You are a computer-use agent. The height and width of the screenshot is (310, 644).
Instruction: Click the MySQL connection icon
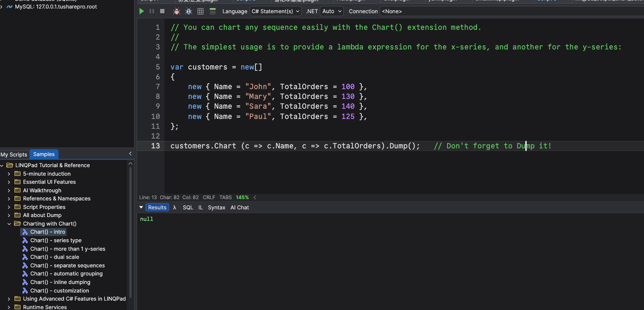pyautogui.click(x=9, y=7)
